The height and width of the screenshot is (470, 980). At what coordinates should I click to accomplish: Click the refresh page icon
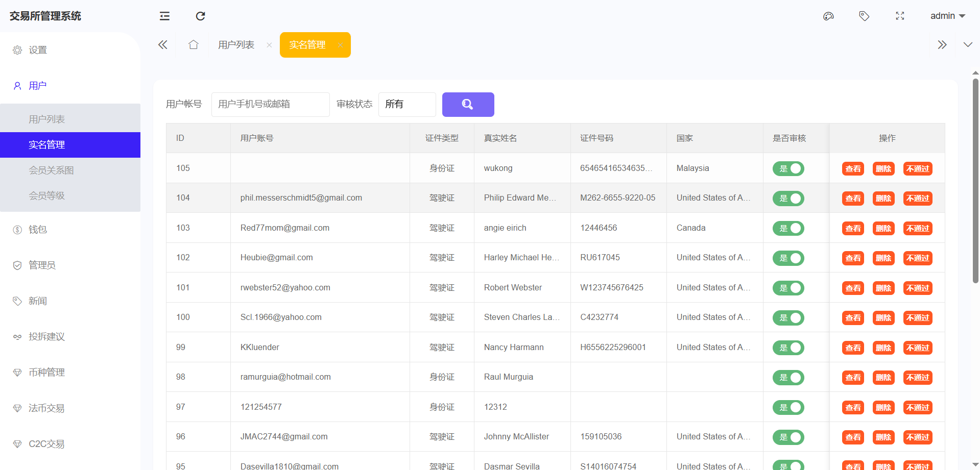pos(200,16)
